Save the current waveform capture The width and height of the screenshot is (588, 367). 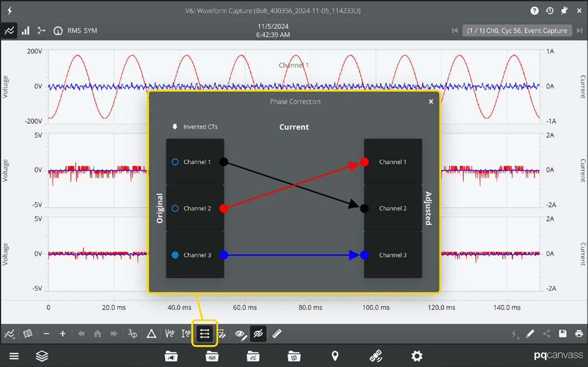[x=562, y=333]
